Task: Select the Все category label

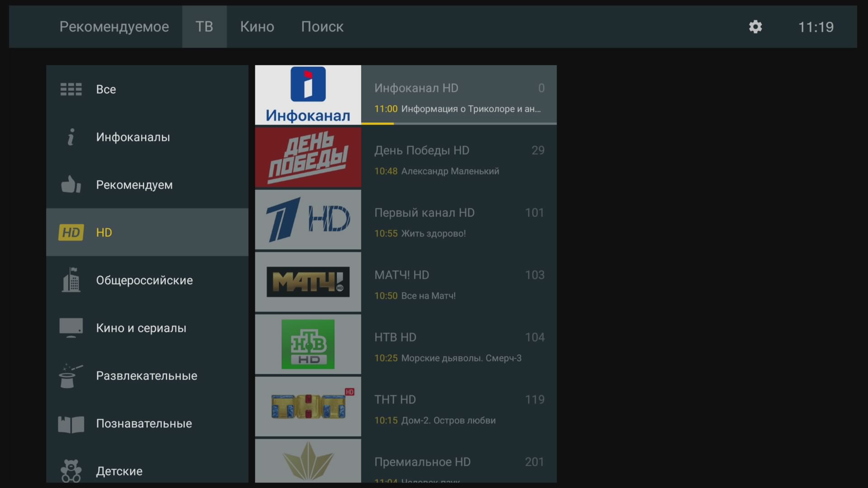Action: 106,89
